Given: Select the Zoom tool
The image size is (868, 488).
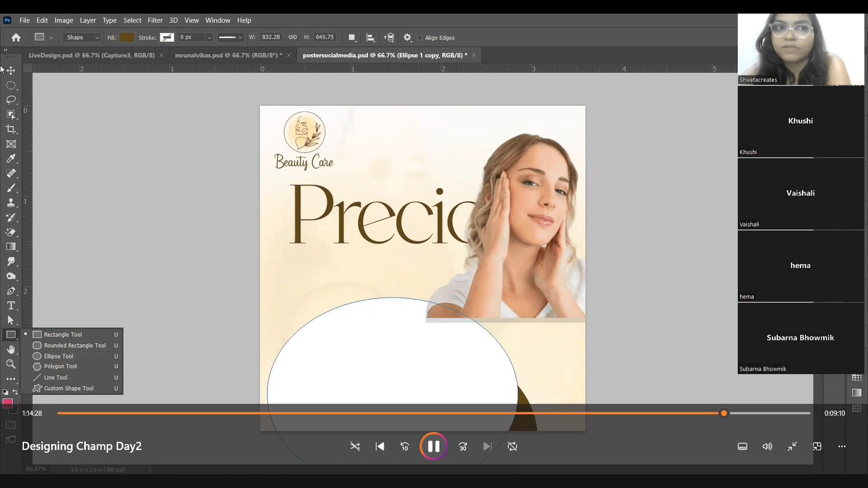Looking at the screenshot, I should 11,364.
